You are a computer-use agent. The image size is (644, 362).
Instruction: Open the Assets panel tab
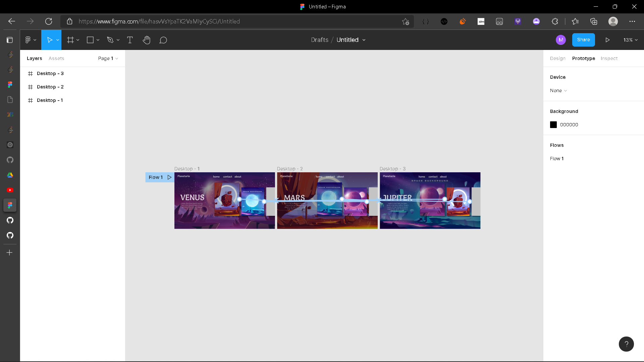pos(56,58)
